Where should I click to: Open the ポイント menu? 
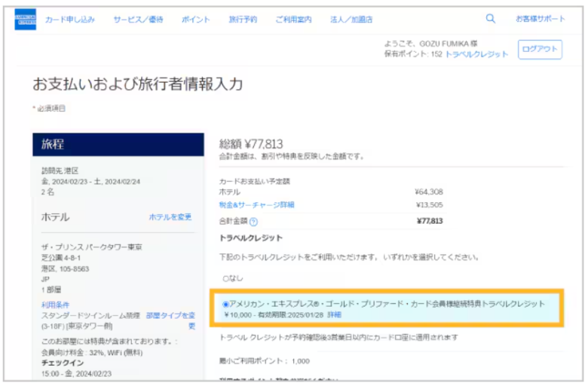[x=196, y=20]
